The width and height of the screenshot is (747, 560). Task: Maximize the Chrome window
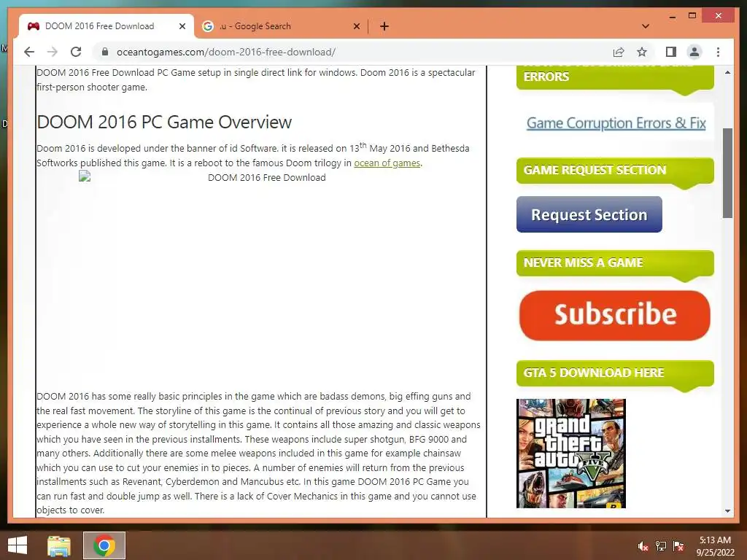692,16
